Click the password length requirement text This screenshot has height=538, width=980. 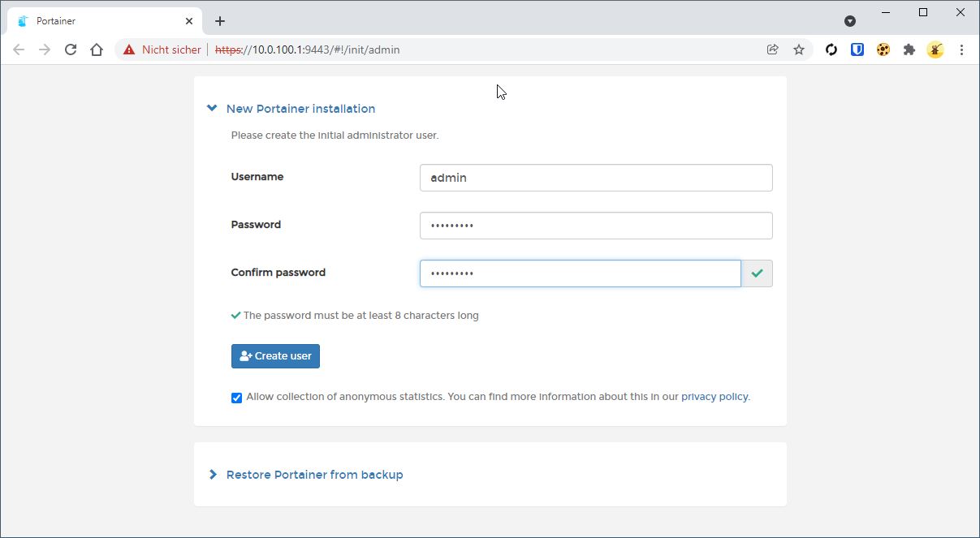(360, 316)
